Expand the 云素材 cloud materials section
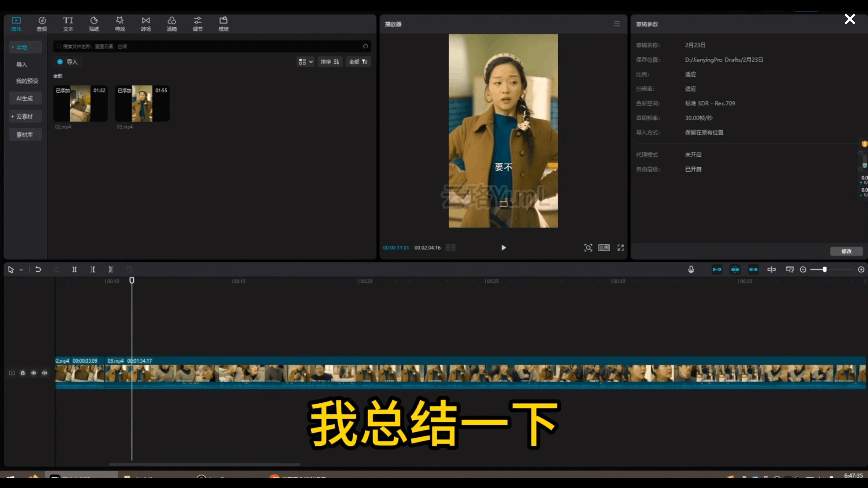Image resolution: width=868 pixels, height=488 pixels. click(25, 117)
